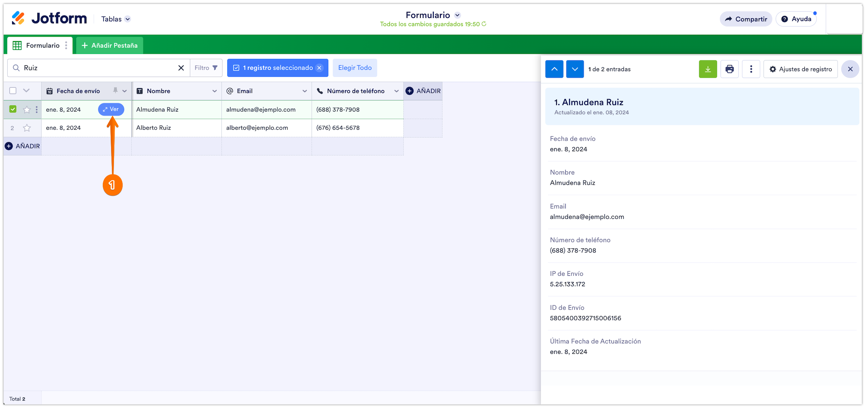The width and height of the screenshot is (868, 408).
Task: Go to next entry with down arrow
Action: 575,69
